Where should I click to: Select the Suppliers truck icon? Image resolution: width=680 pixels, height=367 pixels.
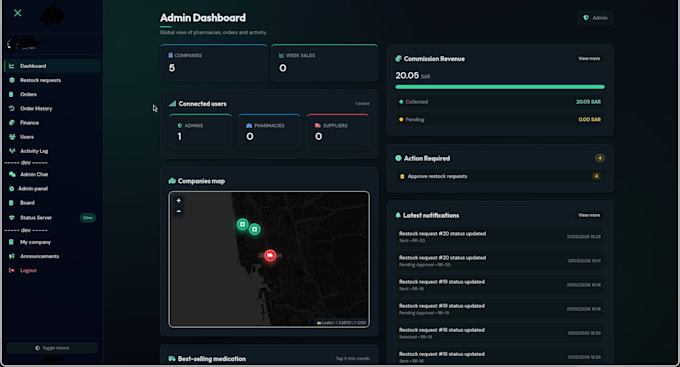tap(318, 125)
